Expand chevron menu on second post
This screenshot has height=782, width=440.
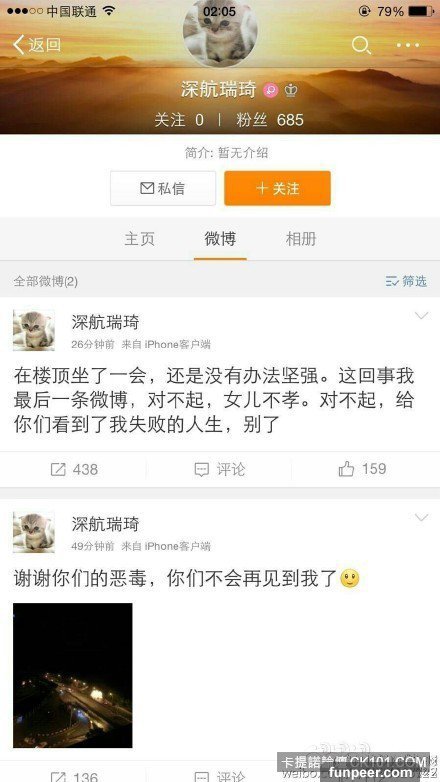click(422, 518)
